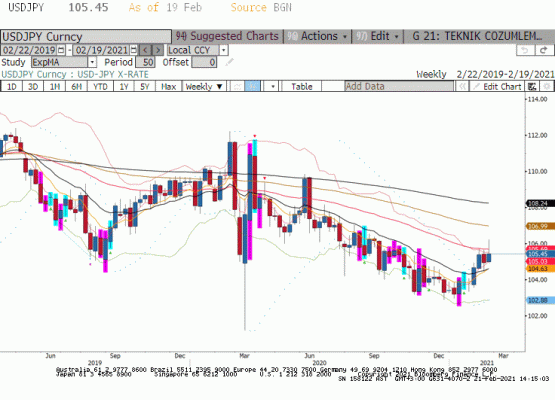Click the end date field 02/19/2021
This screenshot has width=555, height=400.
(x=102, y=50)
